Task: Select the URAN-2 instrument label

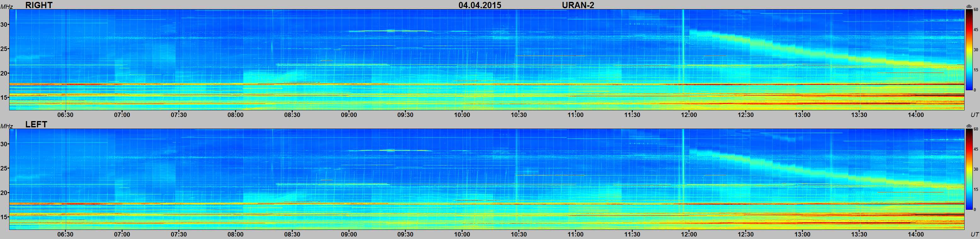Action: click(578, 5)
